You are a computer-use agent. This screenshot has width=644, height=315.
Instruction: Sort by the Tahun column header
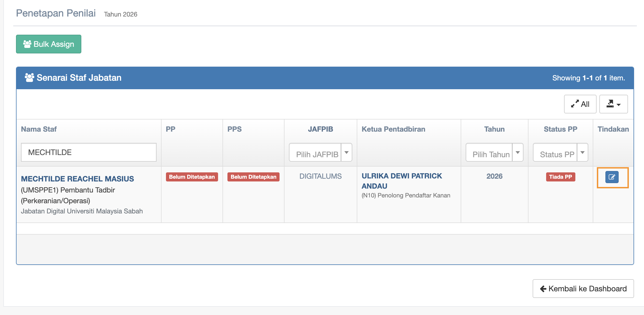point(494,129)
